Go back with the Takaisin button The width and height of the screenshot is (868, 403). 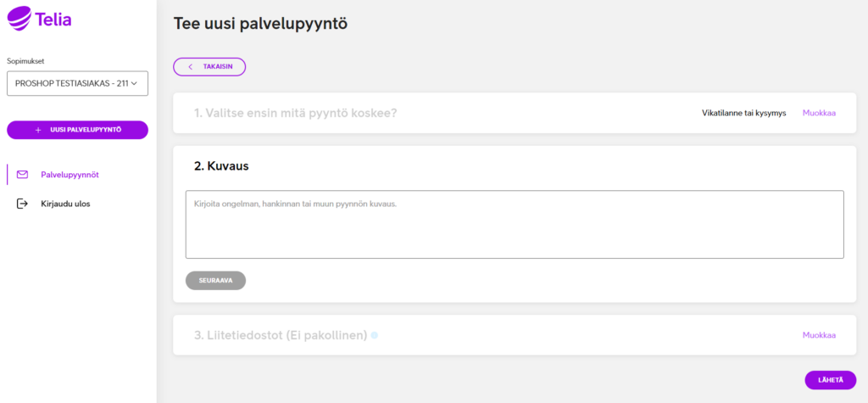(x=209, y=66)
